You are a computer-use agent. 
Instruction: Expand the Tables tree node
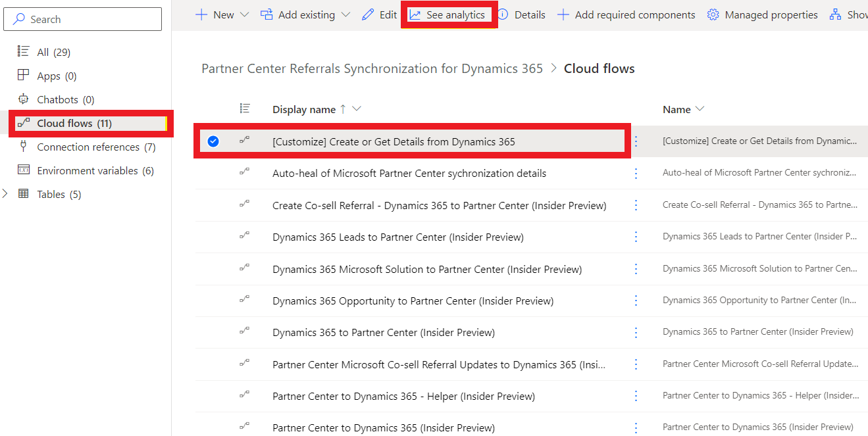(6, 194)
